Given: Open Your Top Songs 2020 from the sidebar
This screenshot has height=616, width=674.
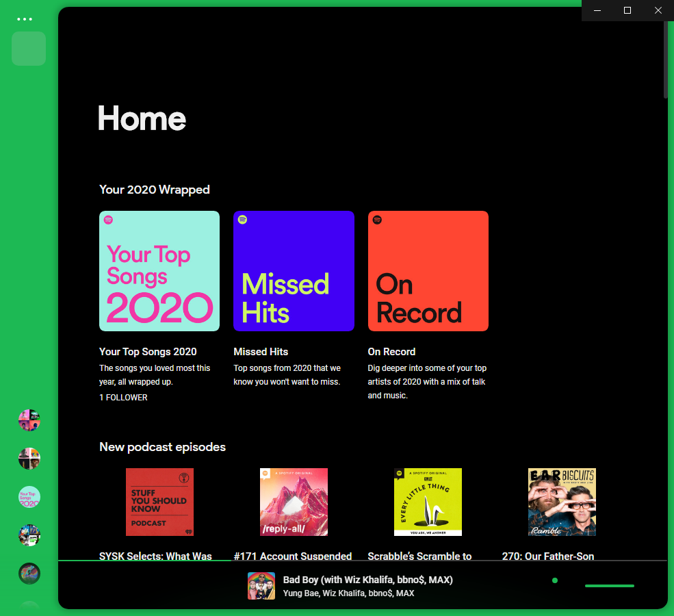Looking at the screenshot, I should click(29, 497).
